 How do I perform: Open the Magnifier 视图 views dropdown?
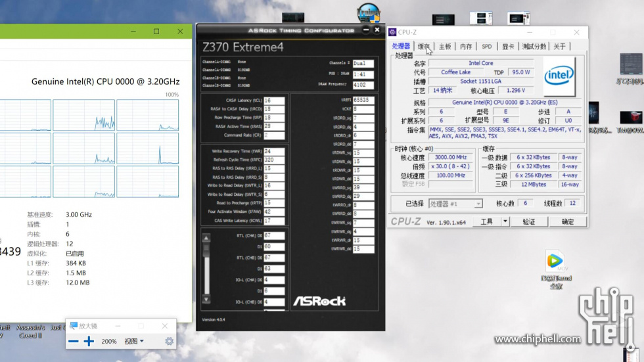point(134,341)
